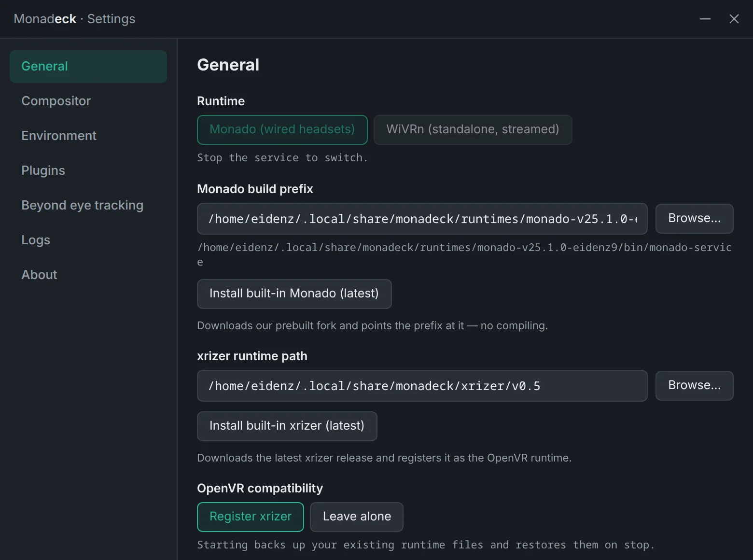Go to the Plugins section
This screenshot has width=753, height=560.
(x=88, y=171)
